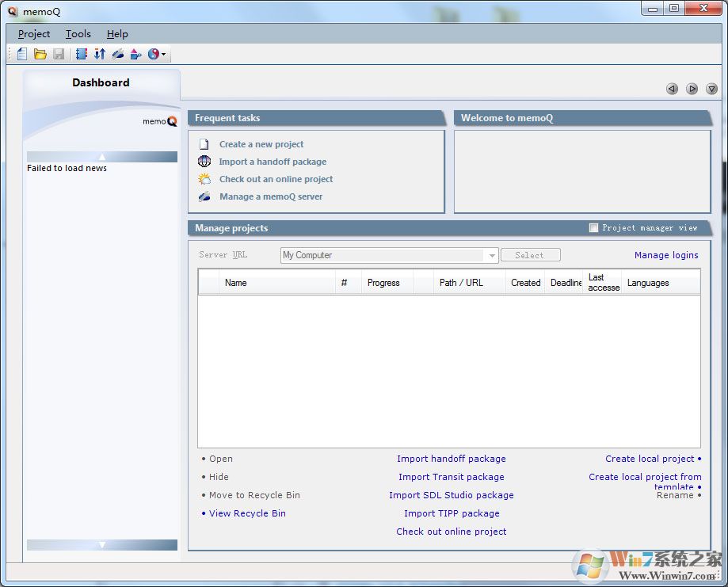This screenshot has width=728, height=587.
Task: Click the Save toolbar icon
Action: pos(59,53)
